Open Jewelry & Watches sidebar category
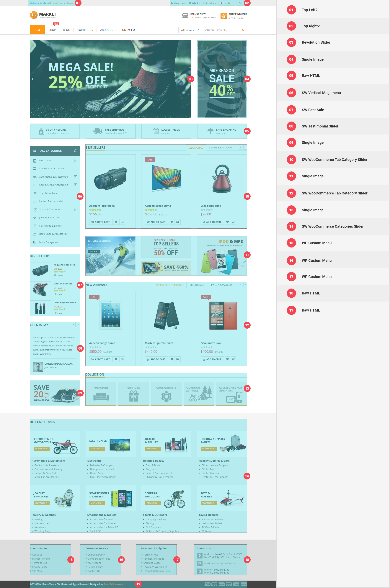The width and height of the screenshot is (390, 588). pyautogui.click(x=50, y=217)
